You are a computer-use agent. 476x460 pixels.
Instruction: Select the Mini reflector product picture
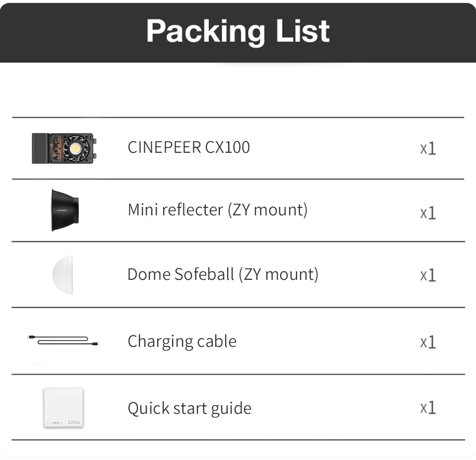[65, 210]
